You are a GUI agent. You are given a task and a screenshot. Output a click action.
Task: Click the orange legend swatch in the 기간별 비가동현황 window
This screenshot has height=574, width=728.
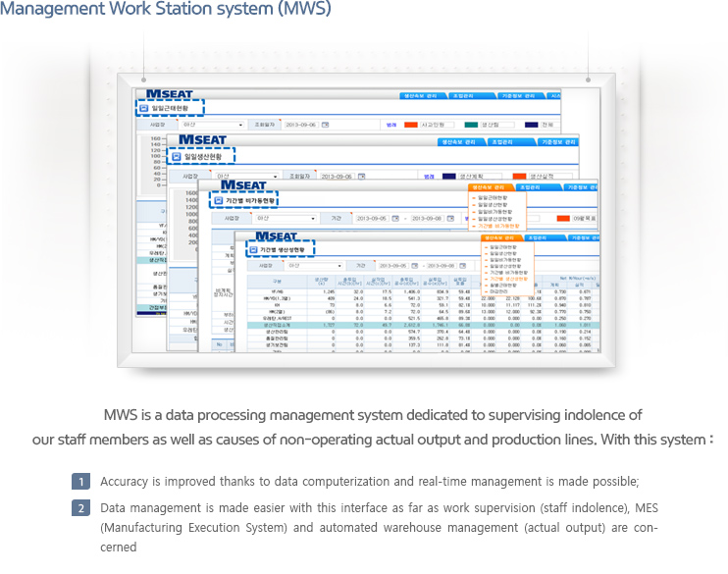click(x=563, y=218)
